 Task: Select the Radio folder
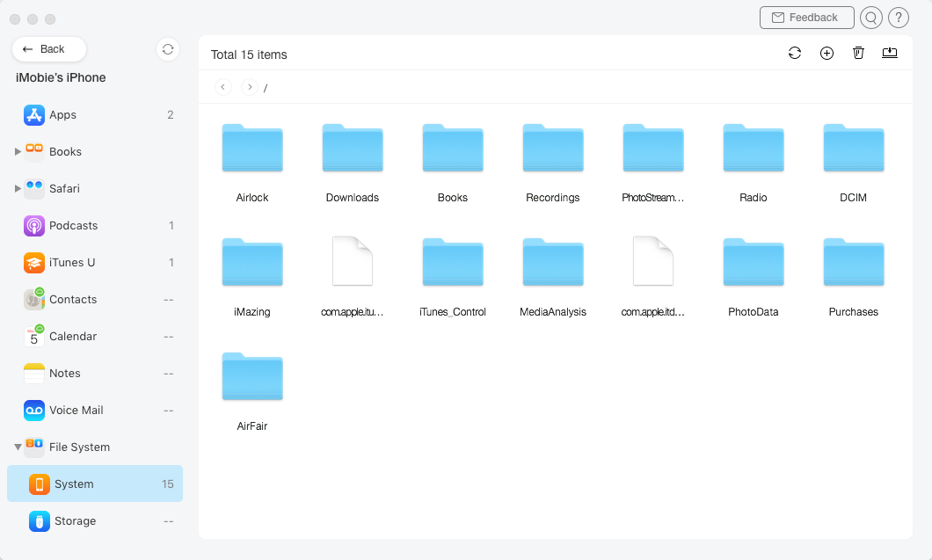click(x=754, y=149)
